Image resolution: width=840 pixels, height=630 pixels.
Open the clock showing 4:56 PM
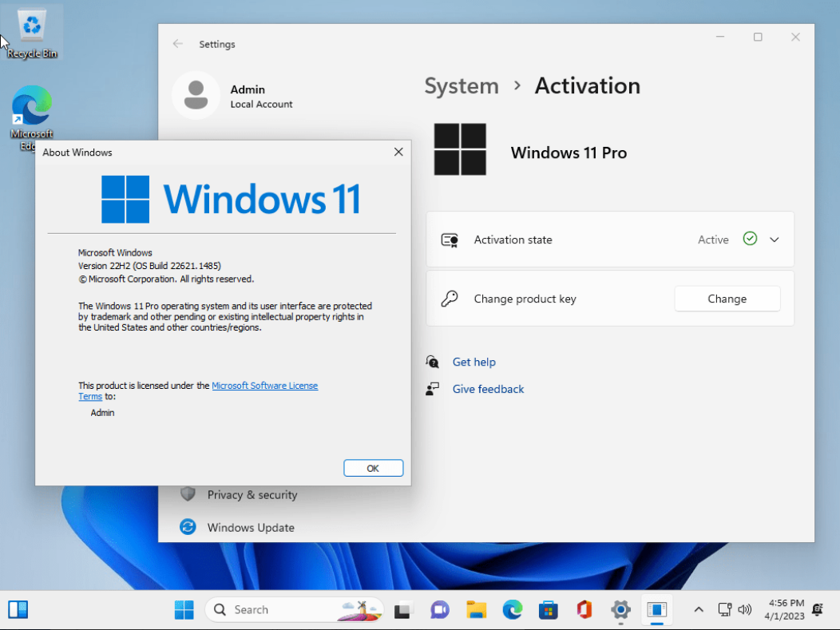coord(785,610)
